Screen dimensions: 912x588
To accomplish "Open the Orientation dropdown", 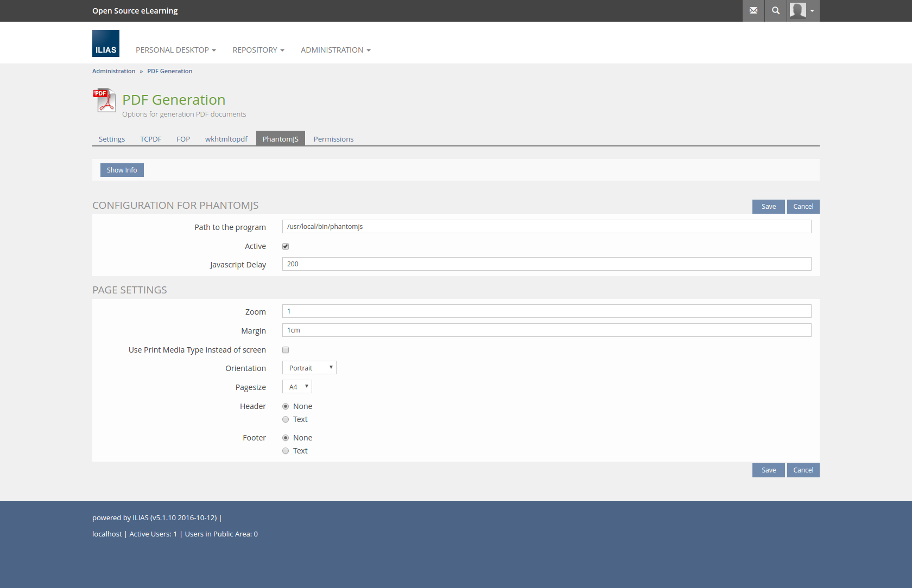I will point(309,368).
